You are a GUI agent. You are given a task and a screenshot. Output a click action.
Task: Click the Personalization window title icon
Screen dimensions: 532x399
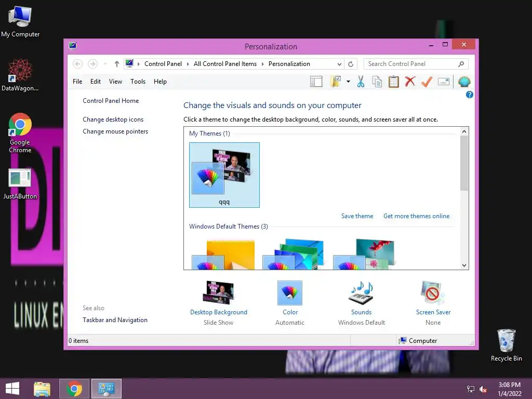(x=73, y=46)
